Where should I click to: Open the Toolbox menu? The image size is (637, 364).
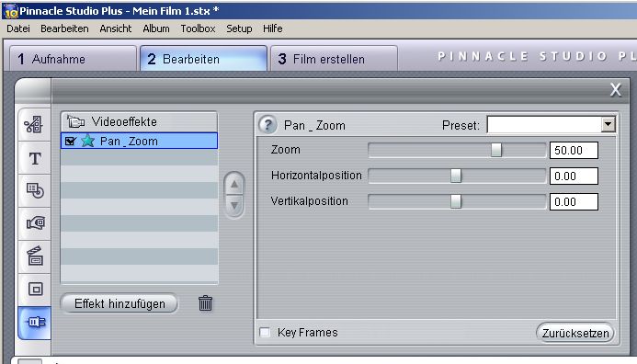198,28
